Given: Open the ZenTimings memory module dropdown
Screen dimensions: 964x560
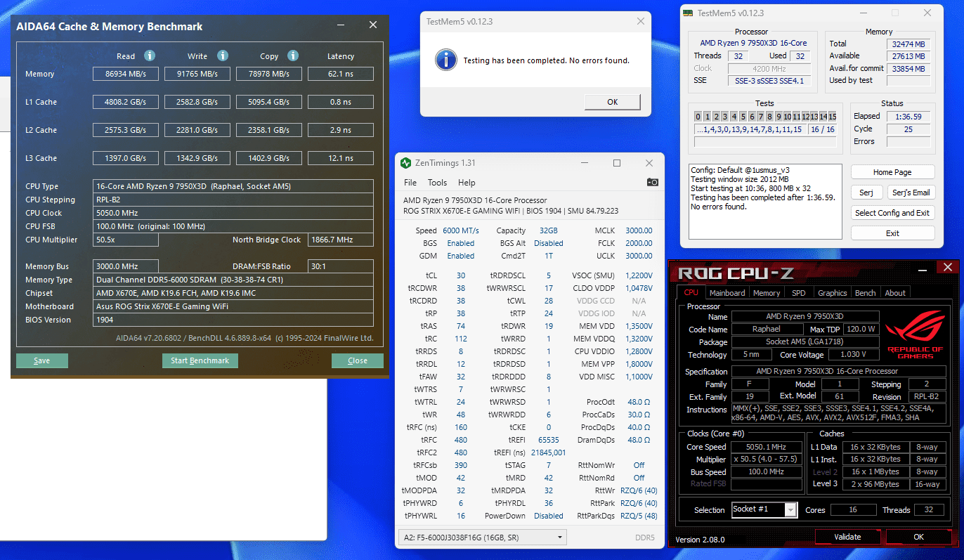Looking at the screenshot, I should tap(482, 538).
